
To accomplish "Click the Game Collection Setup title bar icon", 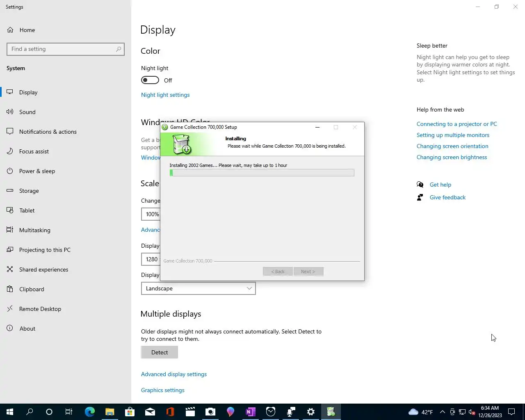I will click(x=165, y=127).
